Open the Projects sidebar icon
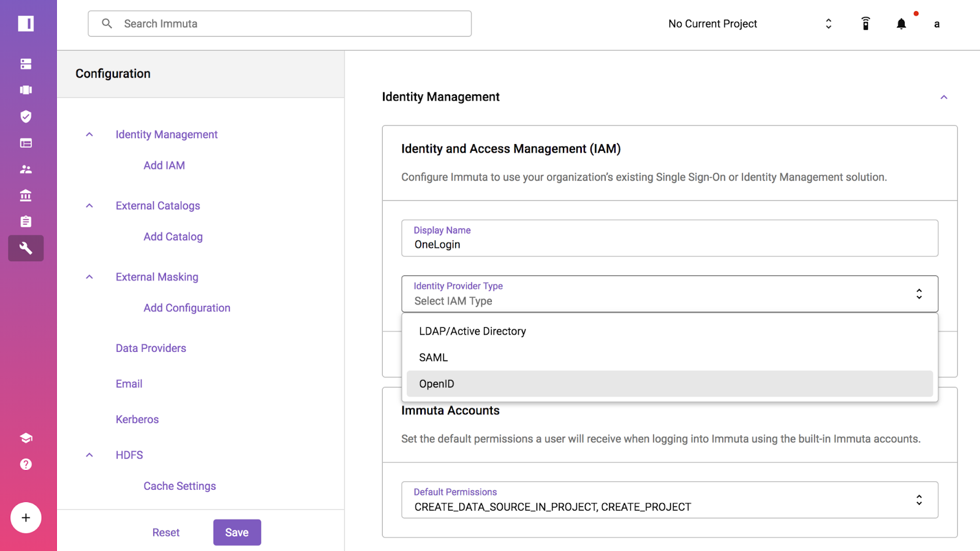 [x=26, y=90]
